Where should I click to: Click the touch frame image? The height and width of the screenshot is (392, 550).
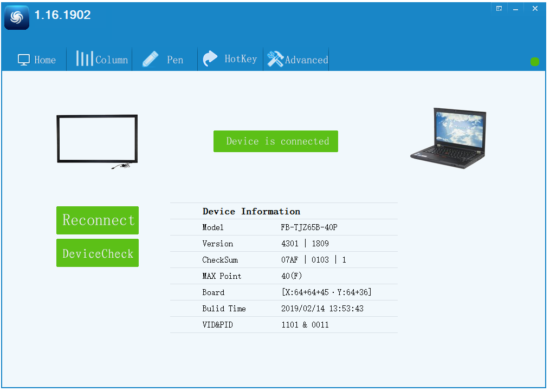point(97,141)
